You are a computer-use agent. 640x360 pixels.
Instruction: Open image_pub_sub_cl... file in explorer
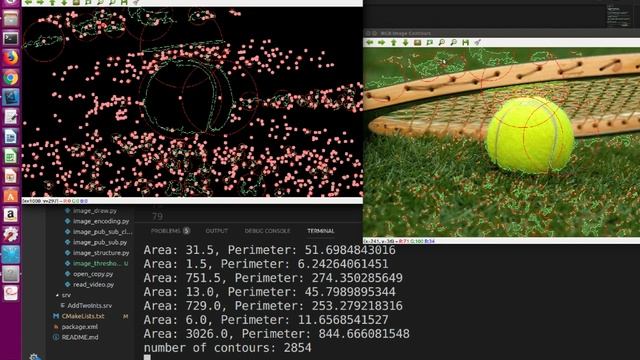tap(102, 232)
